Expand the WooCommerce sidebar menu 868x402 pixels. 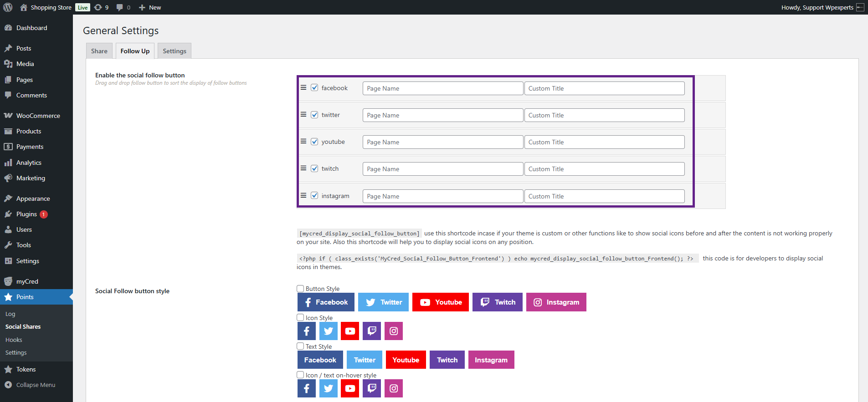click(38, 116)
